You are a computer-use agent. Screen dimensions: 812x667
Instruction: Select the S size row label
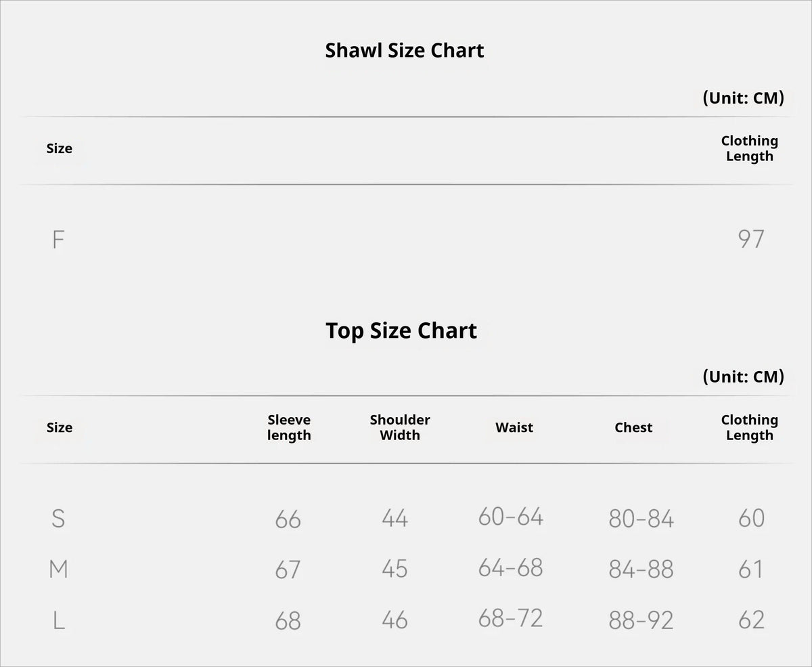click(58, 519)
